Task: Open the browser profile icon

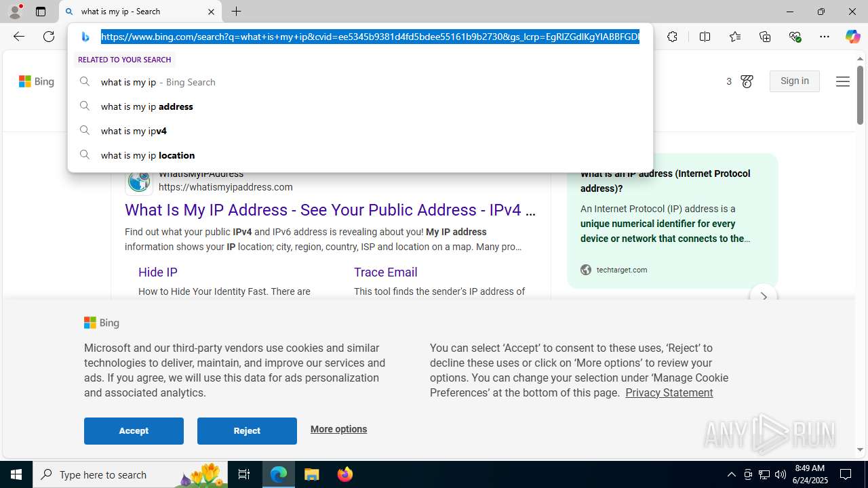Action: click(x=15, y=12)
